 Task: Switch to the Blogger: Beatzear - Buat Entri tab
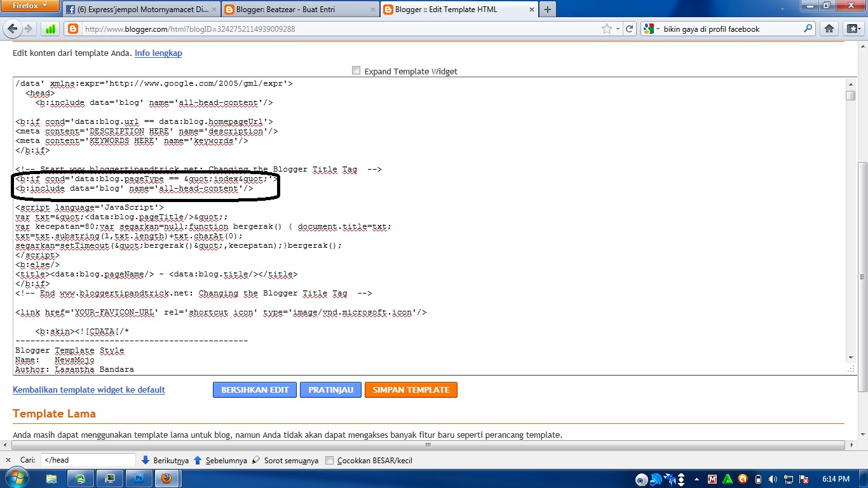pos(300,10)
